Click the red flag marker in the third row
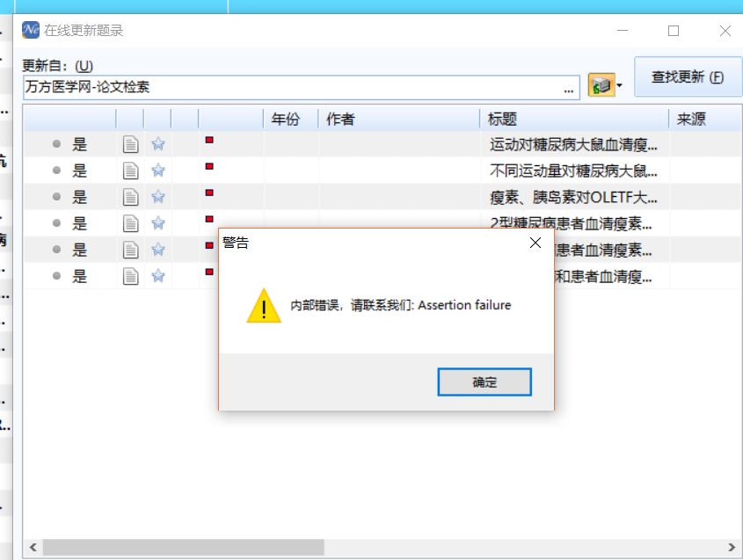743x560 pixels. click(x=209, y=193)
